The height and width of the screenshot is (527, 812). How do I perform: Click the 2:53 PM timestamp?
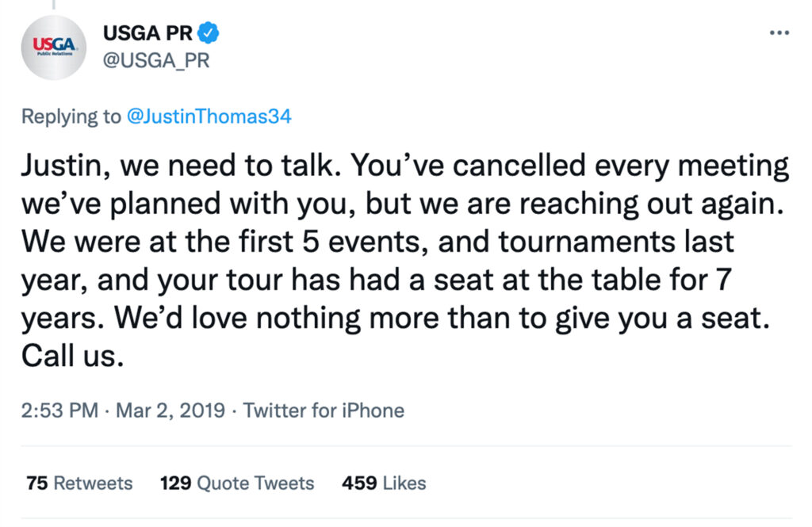tap(59, 411)
